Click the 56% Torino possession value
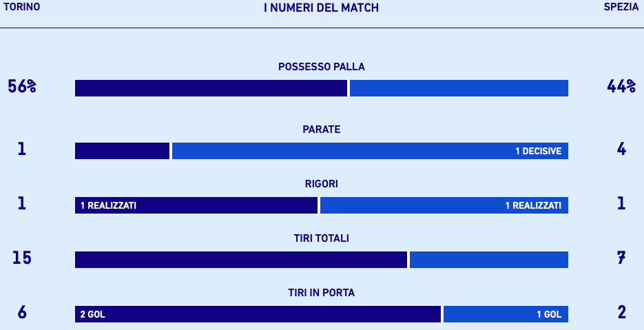The width and height of the screenshot is (644, 330). pyautogui.click(x=22, y=87)
